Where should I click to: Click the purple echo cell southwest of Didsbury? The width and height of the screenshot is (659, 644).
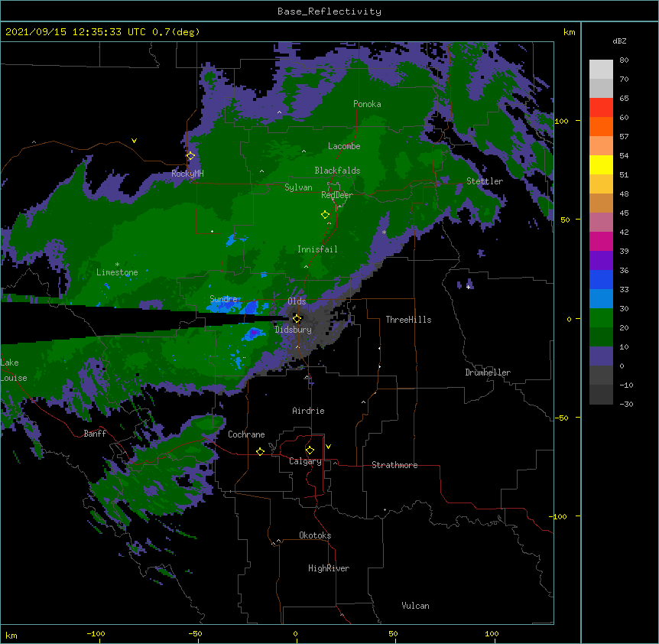point(253,333)
